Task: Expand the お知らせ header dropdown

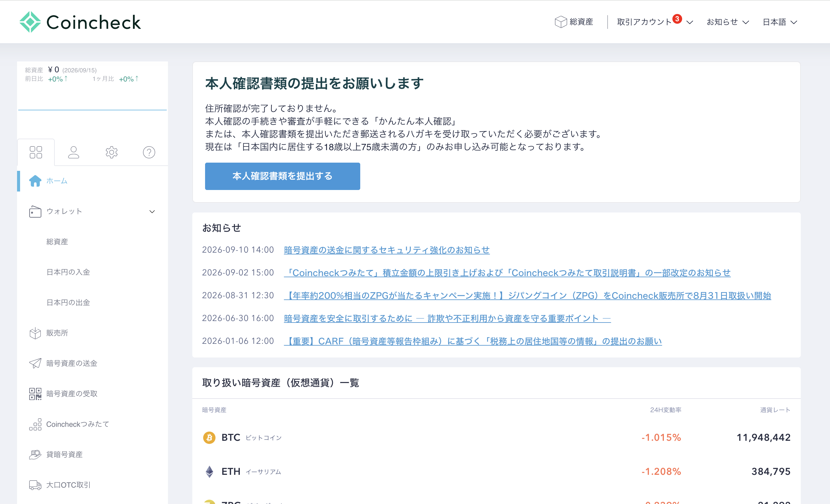Action: point(727,22)
